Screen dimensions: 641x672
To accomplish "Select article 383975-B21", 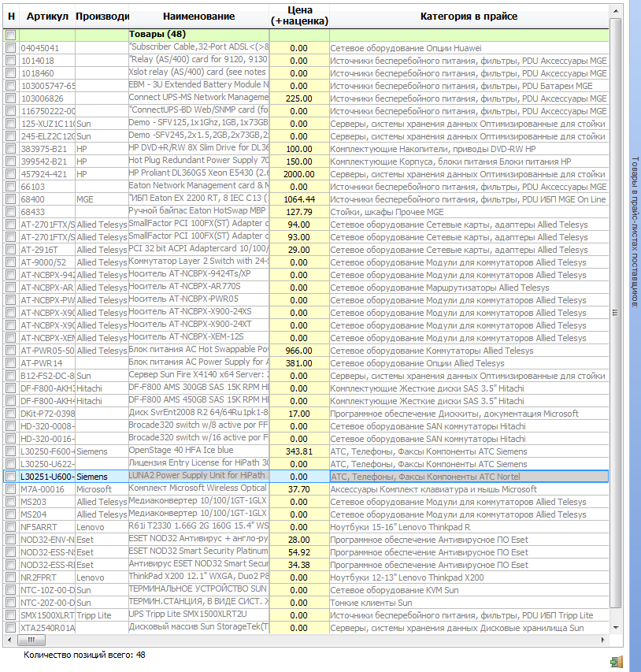I will (47, 149).
